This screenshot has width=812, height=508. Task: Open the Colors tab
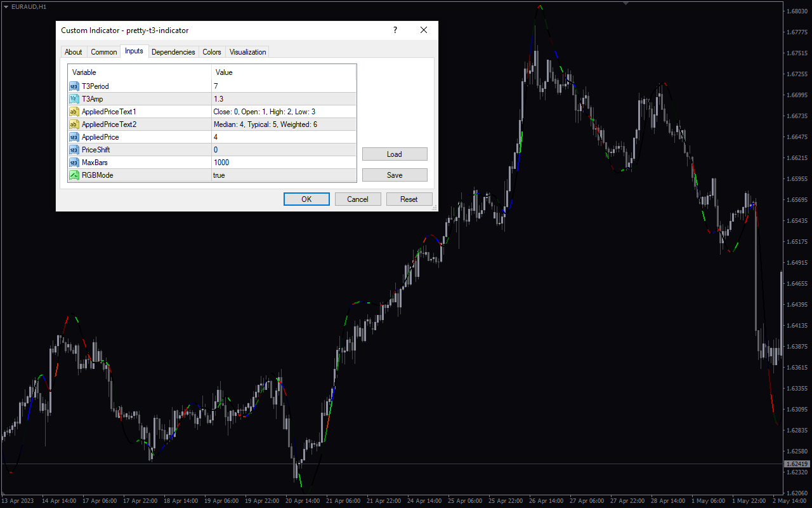(x=212, y=52)
